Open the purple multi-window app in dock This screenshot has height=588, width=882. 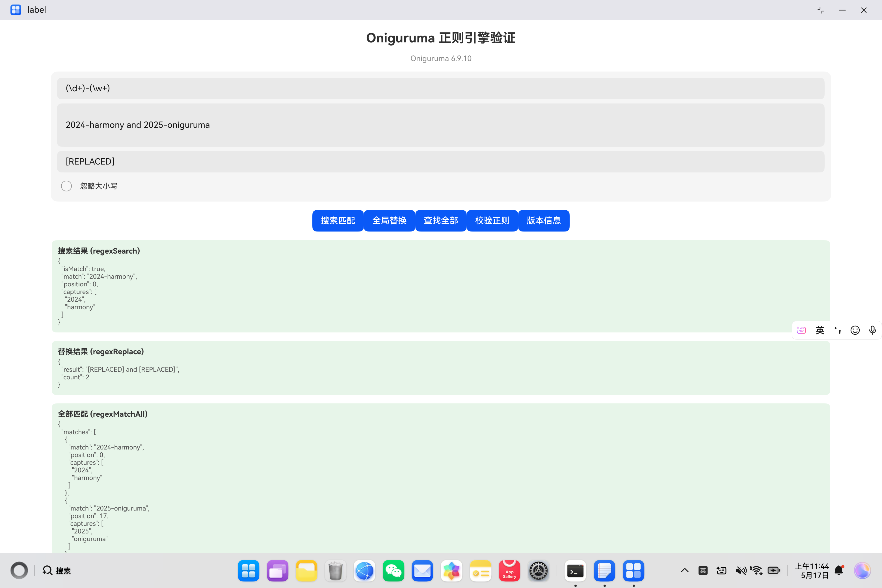coord(278,571)
